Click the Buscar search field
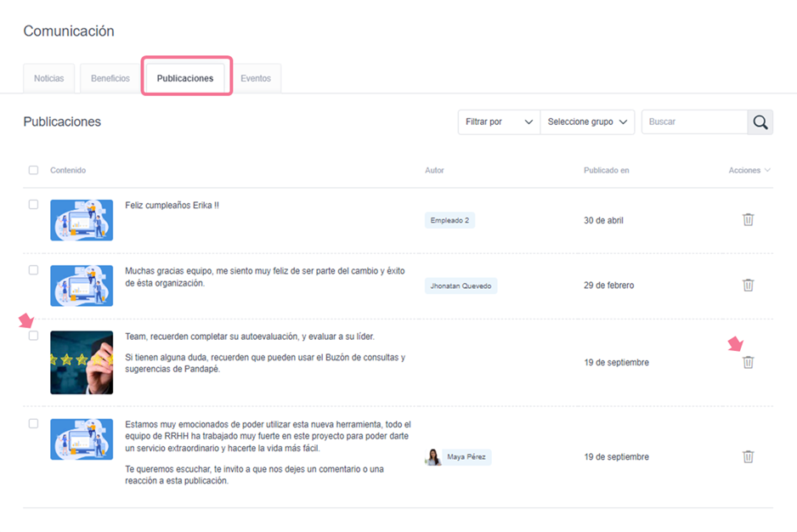This screenshot has height=532, width=797. tap(693, 122)
